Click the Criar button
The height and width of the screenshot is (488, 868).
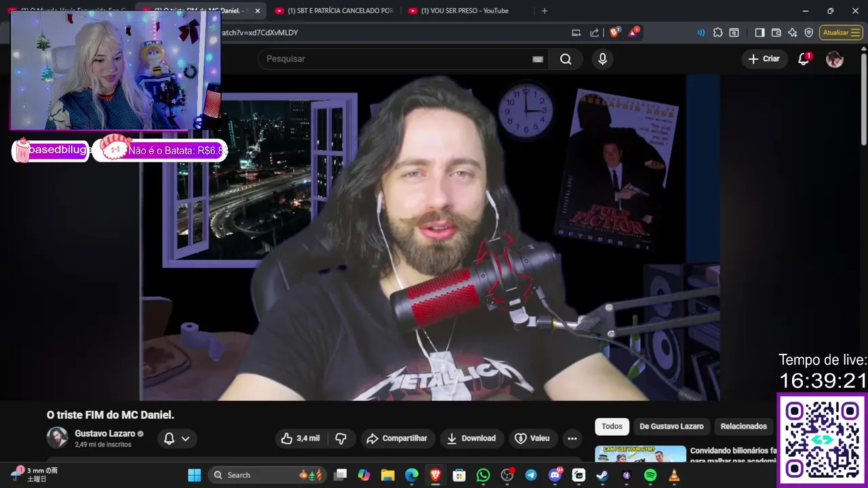(764, 59)
